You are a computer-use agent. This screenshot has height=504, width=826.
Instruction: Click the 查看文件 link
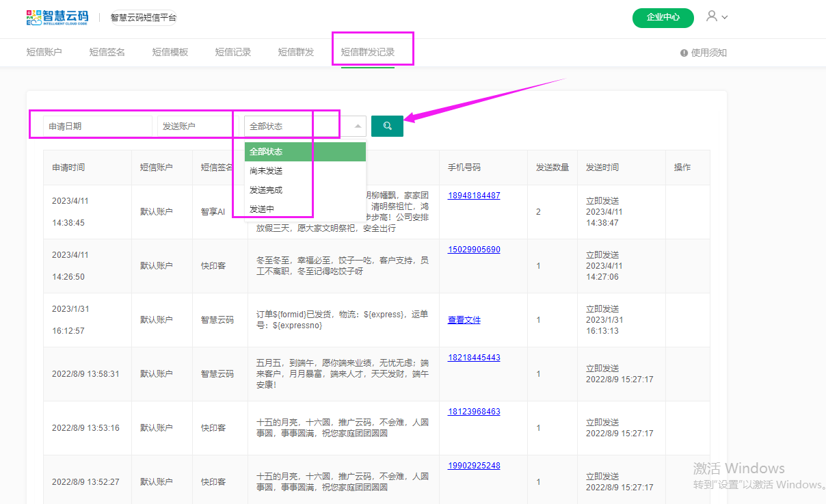(x=464, y=320)
